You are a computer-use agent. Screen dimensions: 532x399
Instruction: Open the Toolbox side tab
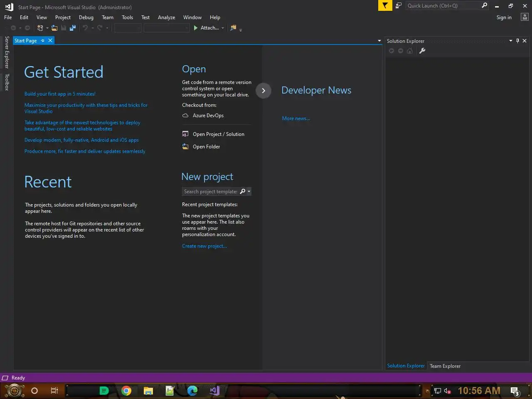coord(7,82)
